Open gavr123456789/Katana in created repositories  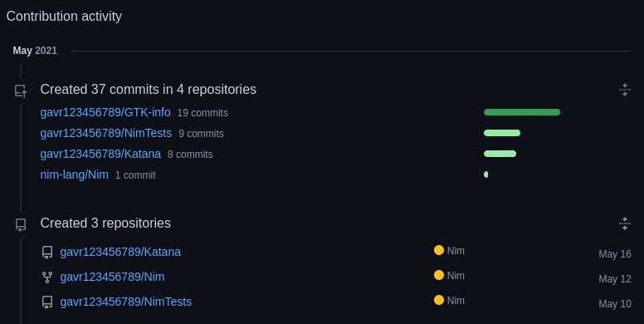coord(120,252)
